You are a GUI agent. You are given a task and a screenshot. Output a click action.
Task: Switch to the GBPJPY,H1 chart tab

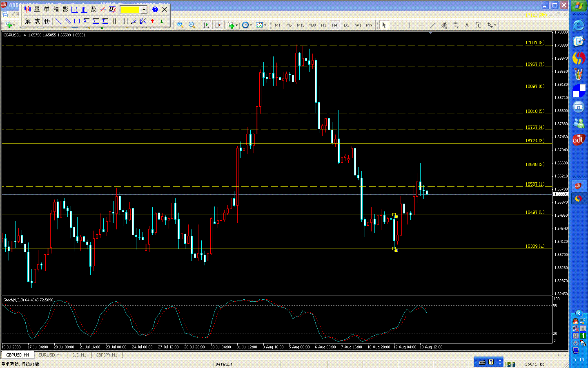(106, 355)
